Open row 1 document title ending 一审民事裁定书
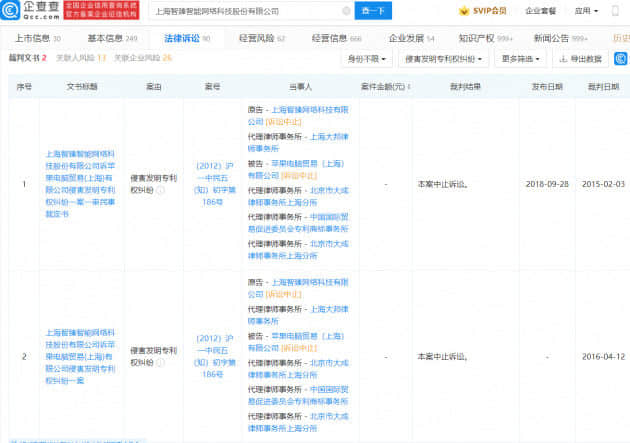Screen dimensions: 630x443 tap(80, 184)
